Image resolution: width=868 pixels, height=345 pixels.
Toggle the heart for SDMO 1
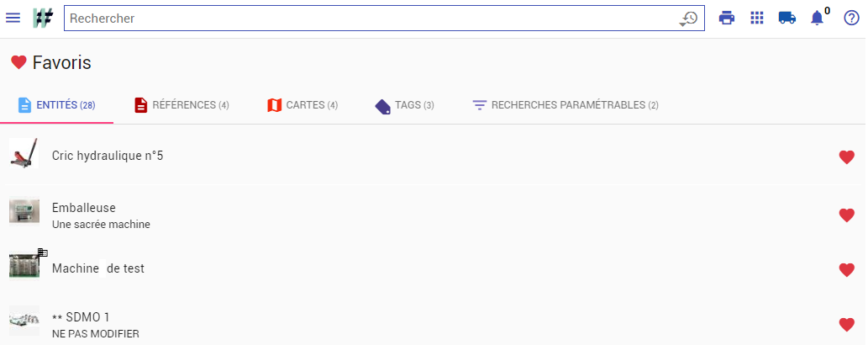846,325
